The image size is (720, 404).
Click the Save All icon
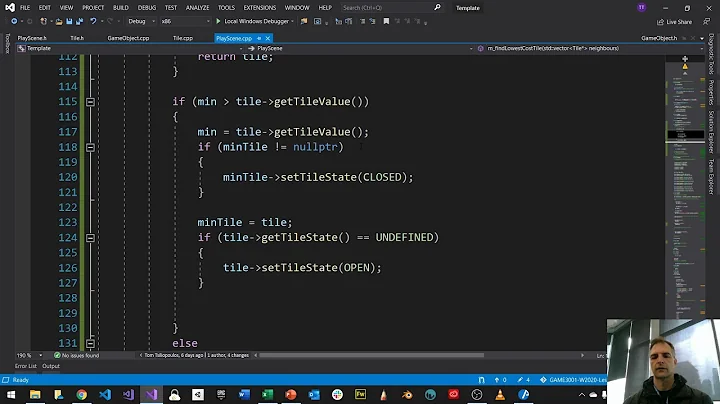tap(79, 21)
